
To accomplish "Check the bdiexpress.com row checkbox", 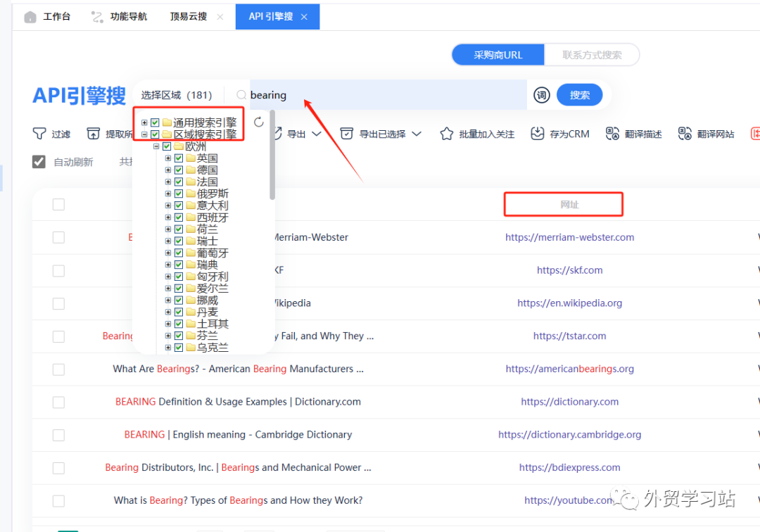I will [58, 468].
